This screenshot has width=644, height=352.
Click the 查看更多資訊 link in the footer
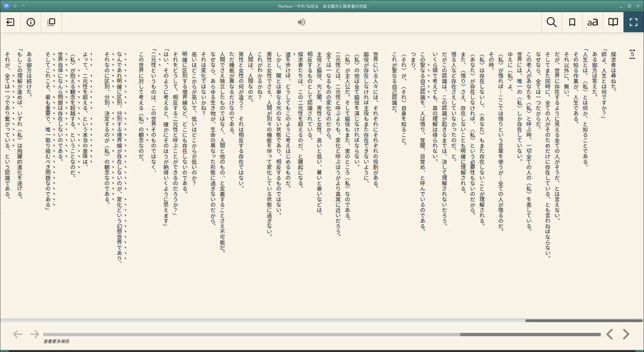[56, 341]
